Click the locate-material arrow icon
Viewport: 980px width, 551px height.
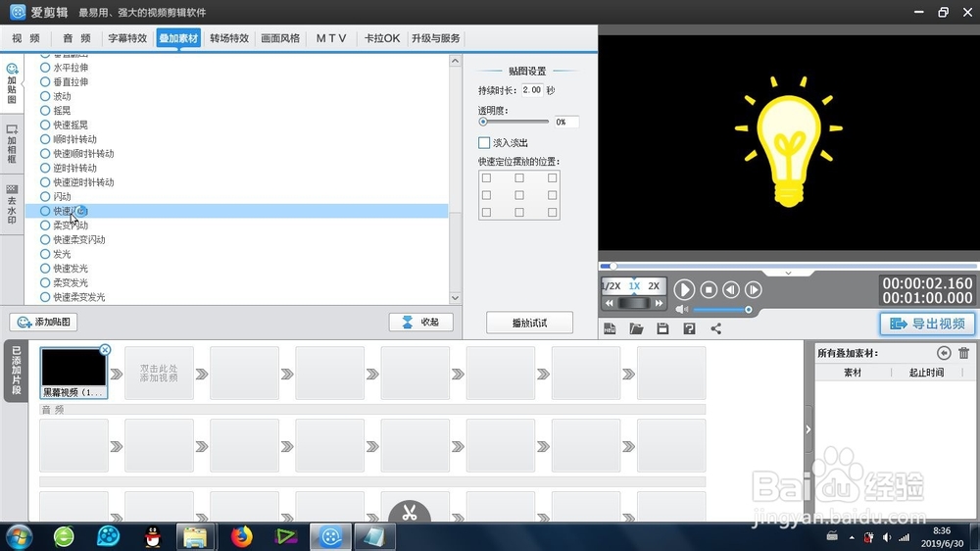944,353
